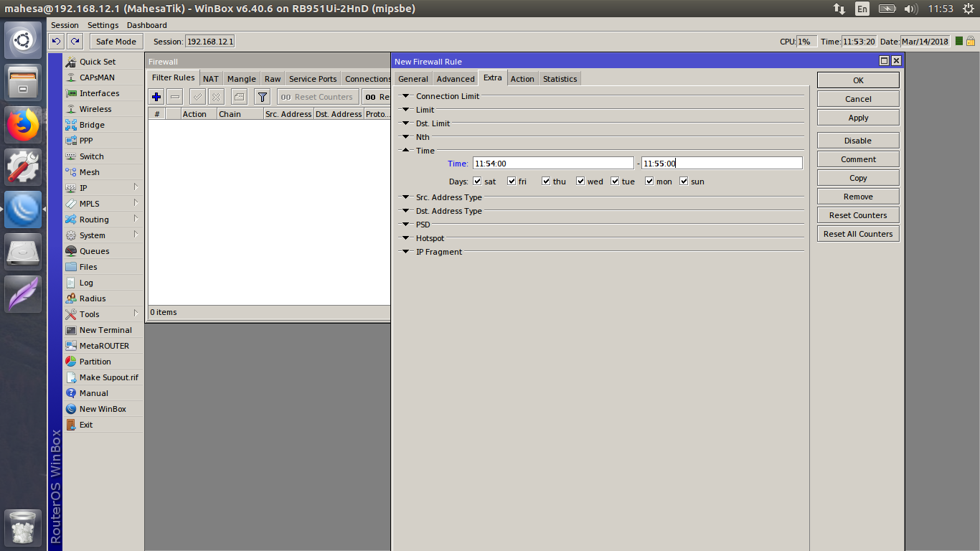Open the Bridge section
This screenshot has width=980, height=551.
[x=92, y=125]
